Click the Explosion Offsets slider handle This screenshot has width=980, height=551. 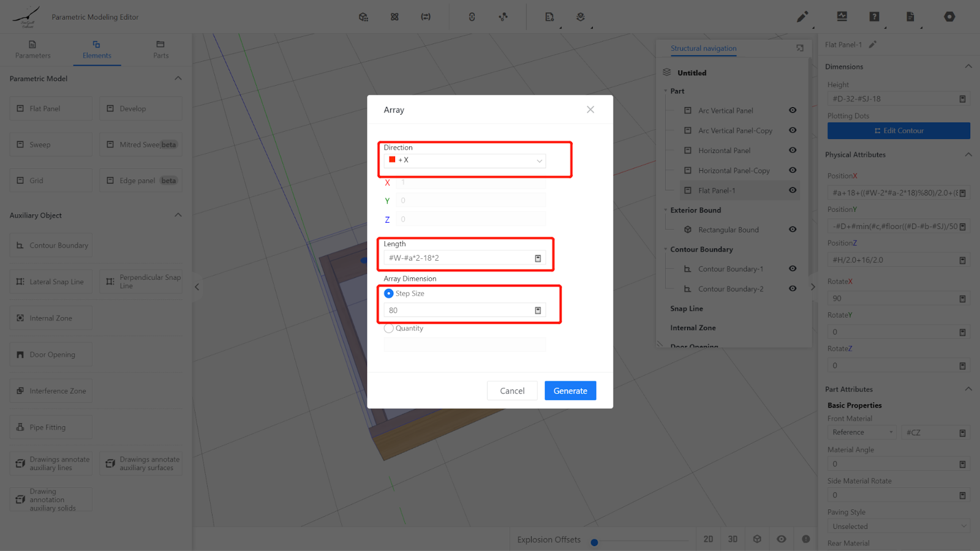(x=594, y=542)
